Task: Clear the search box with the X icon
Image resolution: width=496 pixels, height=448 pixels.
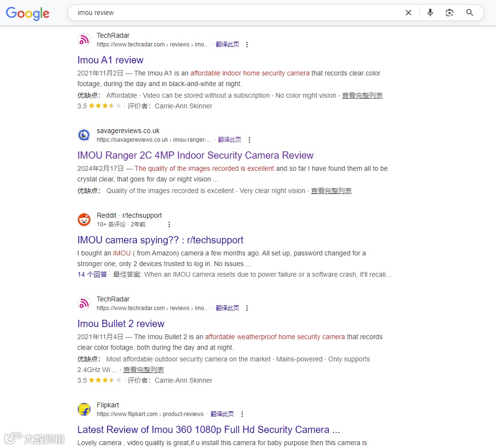Action: coord(408,13)
